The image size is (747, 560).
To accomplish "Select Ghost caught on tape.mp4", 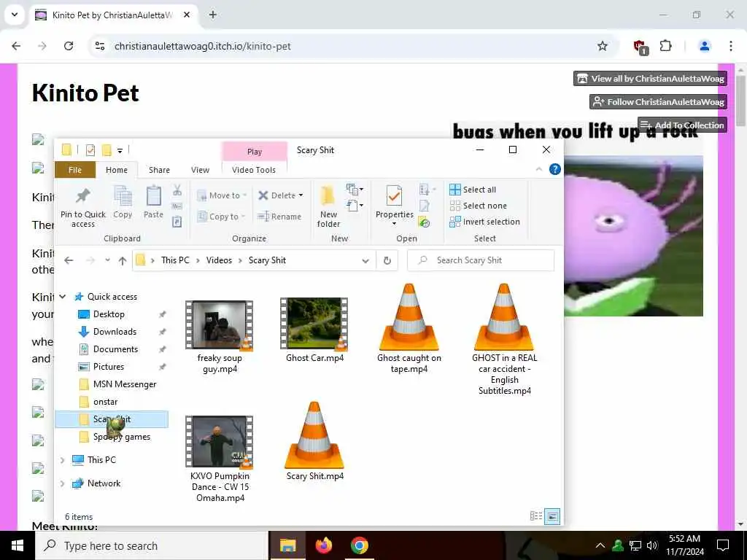I will coord(409,330).
